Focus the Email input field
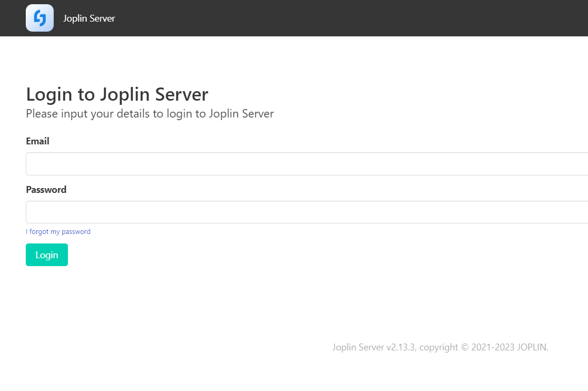The image size is (588, 391). pyautogui.click(x=307, y=164)
